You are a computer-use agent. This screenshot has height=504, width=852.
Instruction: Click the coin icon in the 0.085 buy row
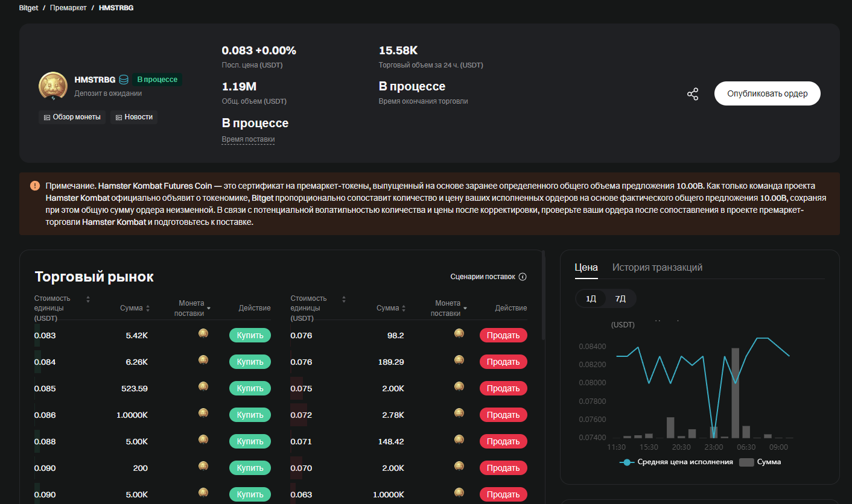tap(203, 386)
